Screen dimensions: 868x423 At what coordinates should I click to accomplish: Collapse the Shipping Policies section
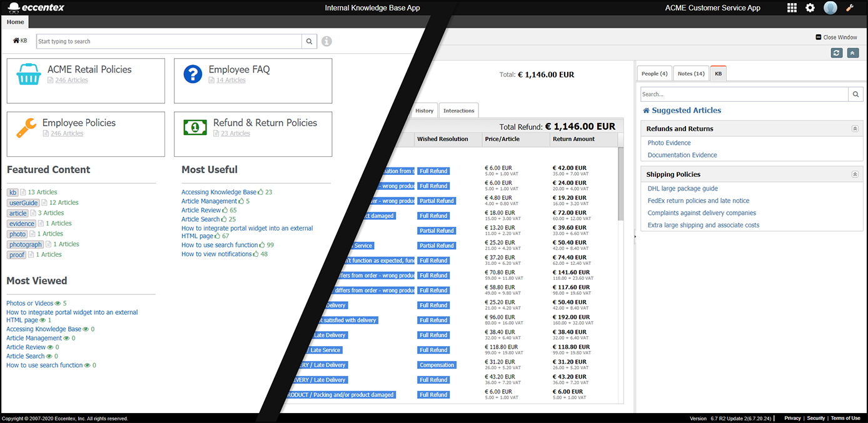pyautogui.click(x=855, y=174)
